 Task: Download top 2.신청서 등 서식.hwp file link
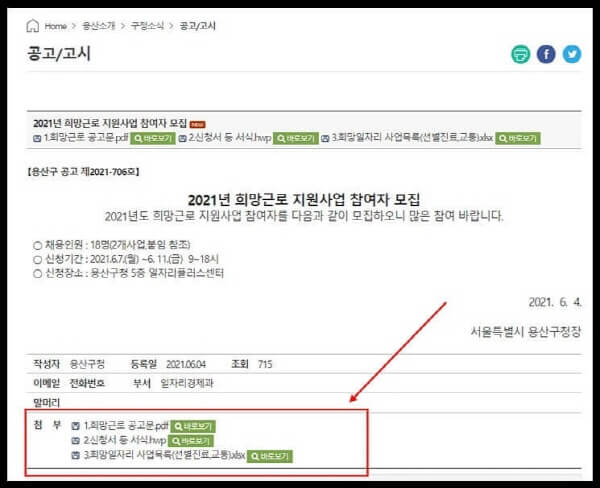pyautogui.click(x=230, y=138)
